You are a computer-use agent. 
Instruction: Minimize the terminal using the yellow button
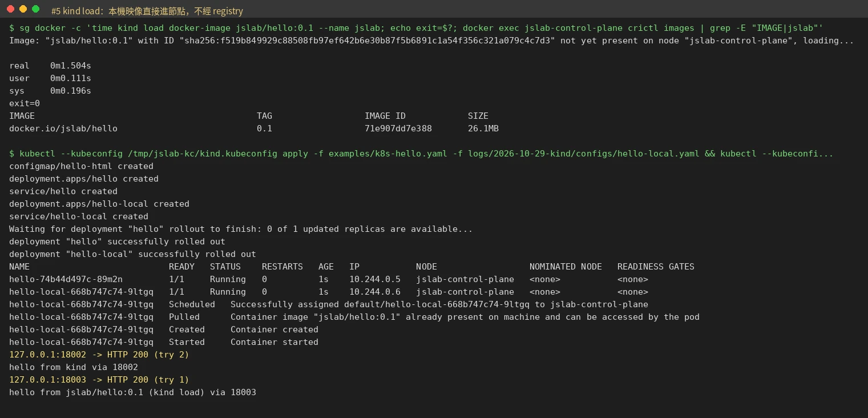point(23,9)
